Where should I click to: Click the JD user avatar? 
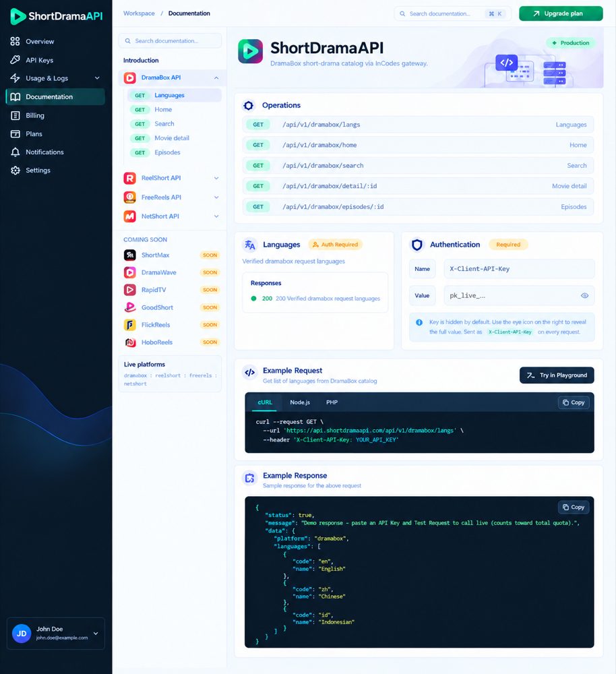(x=22, y=634)
